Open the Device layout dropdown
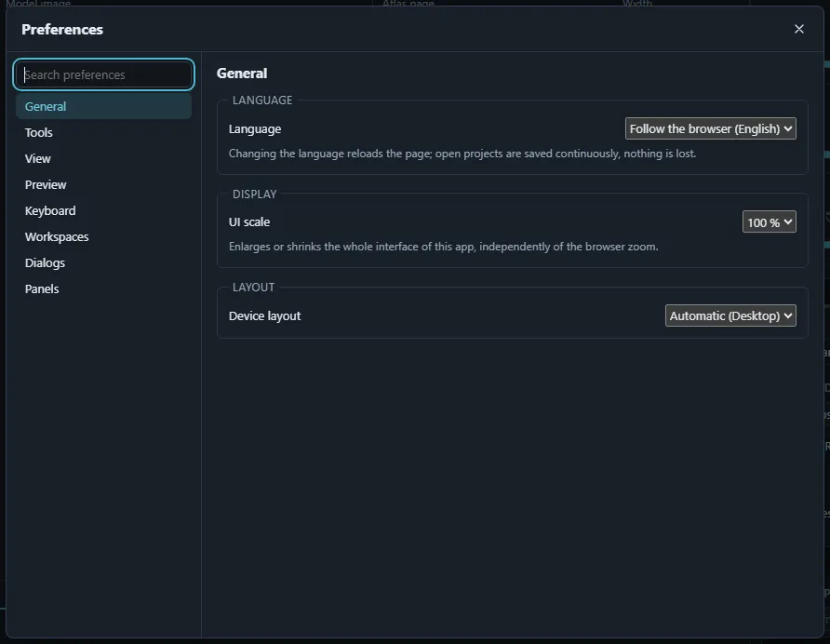The width and height of the screenshot is (830, 644). coord(730,315)
